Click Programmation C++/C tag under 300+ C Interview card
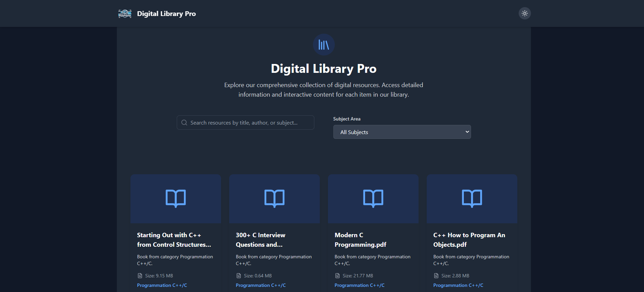The image size is (644, 292). [261, 285]
